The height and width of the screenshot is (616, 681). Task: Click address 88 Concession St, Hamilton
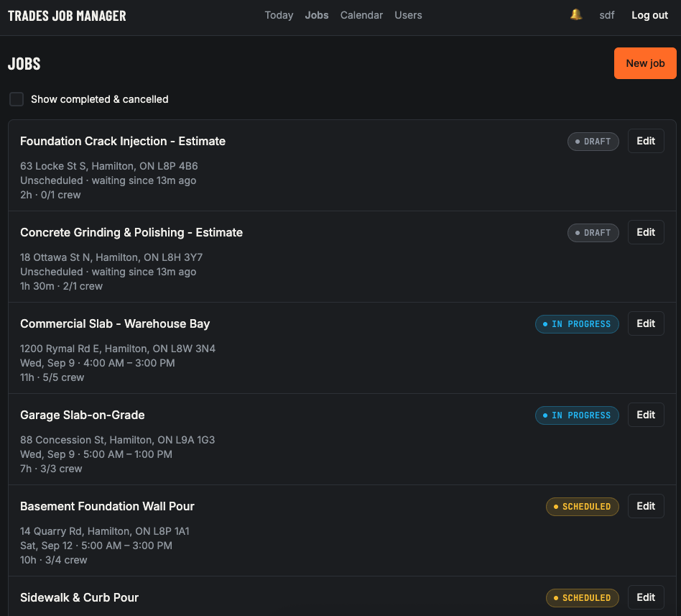point(117,440)
